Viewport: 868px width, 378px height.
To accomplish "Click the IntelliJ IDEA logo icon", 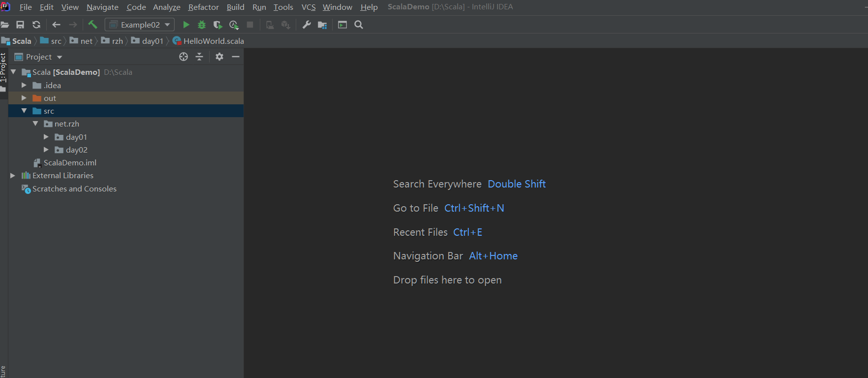I will click(x=5, y=6).
